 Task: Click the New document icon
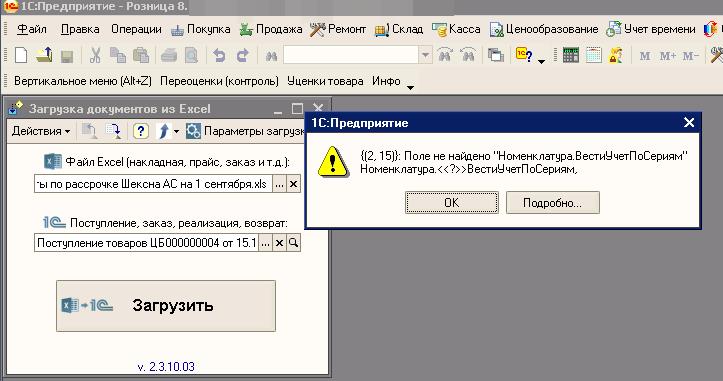coord(21,55)
